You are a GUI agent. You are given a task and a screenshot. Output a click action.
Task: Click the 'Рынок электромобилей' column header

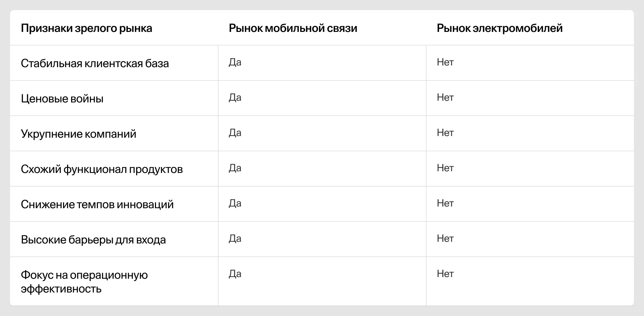pyautogui.click(x=499, y=28)
